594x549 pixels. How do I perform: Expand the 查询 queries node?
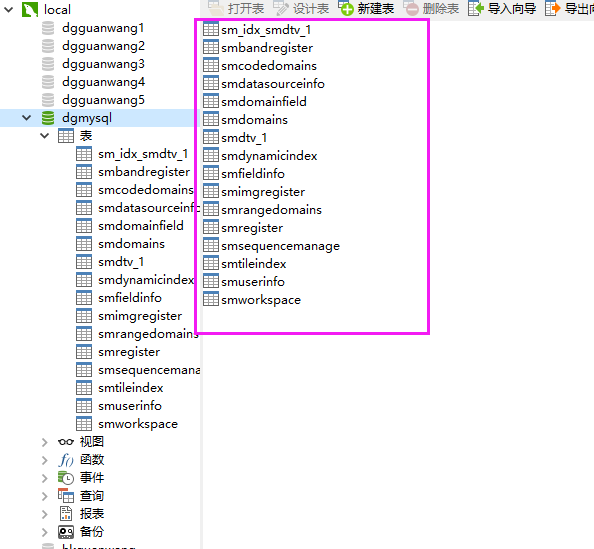coord(45,496)
